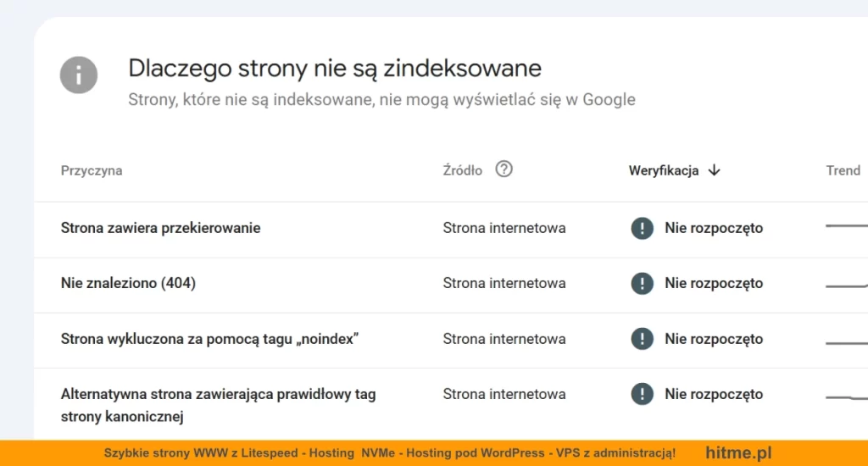Click the Źródło column header
The height and width of the screenshot is (466, 868).
pos(462,170)
